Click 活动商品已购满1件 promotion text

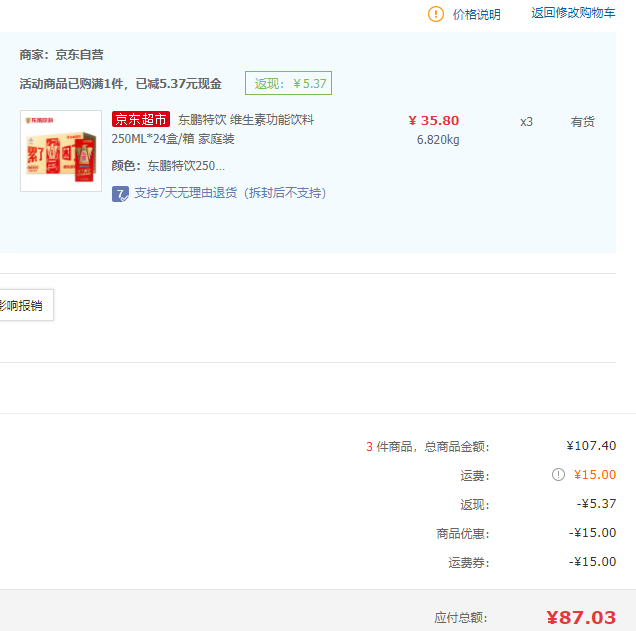[120, 84]
